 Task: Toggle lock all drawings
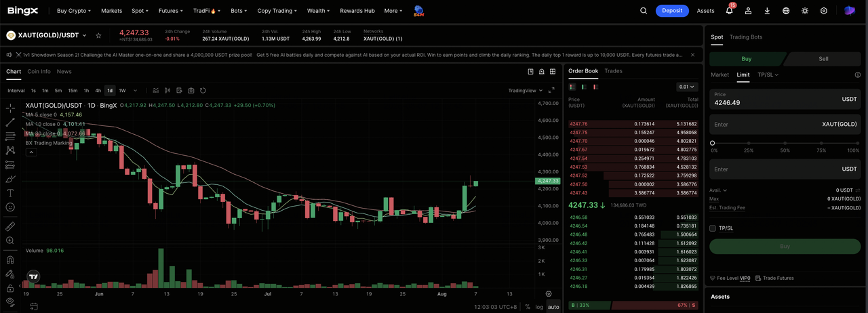[x=10, y=288]
